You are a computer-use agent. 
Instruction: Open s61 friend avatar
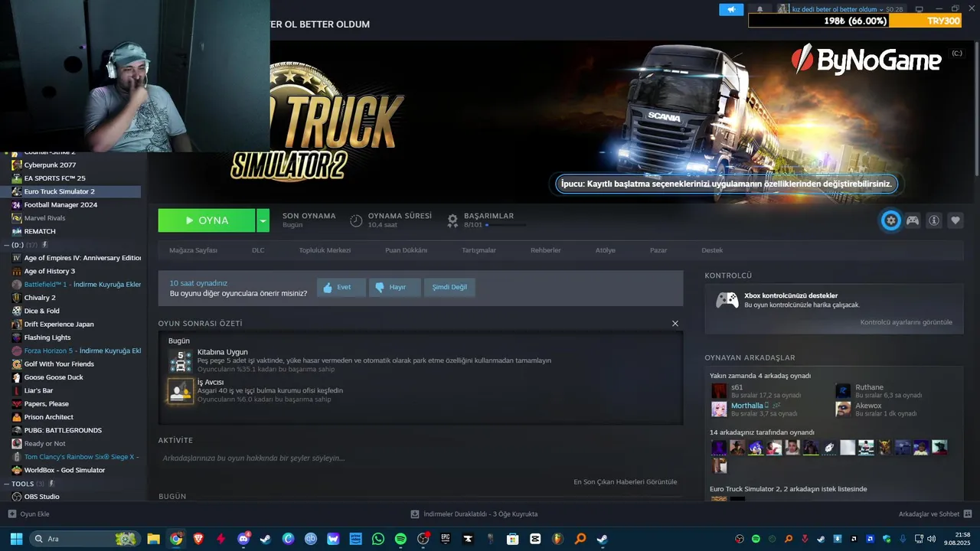tap(719, 391)
